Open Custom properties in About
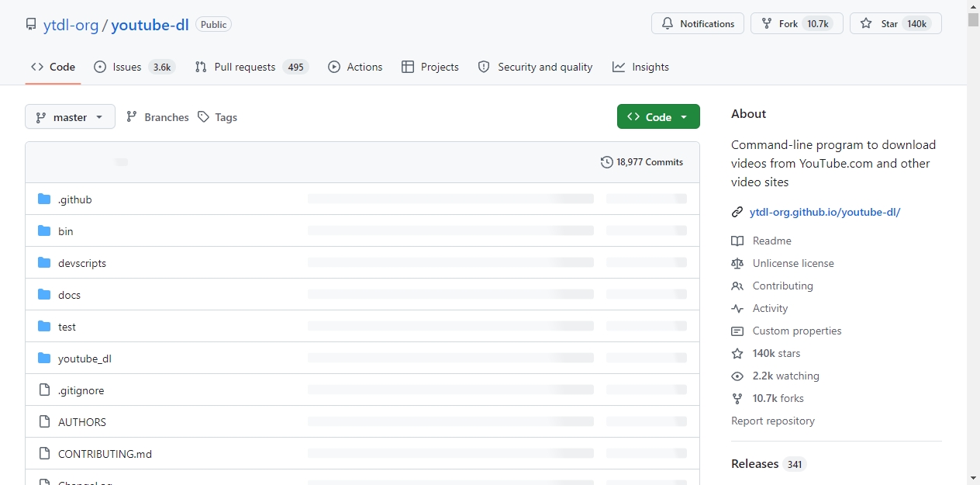 (797, 331)
